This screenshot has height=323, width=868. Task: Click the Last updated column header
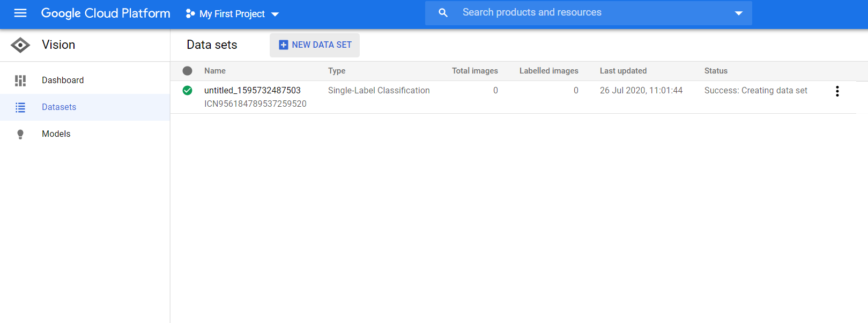(623, 71)
